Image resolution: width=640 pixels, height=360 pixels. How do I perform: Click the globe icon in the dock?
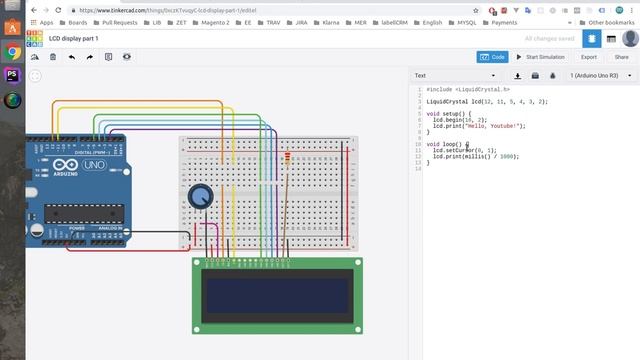[x=13, y=100]
